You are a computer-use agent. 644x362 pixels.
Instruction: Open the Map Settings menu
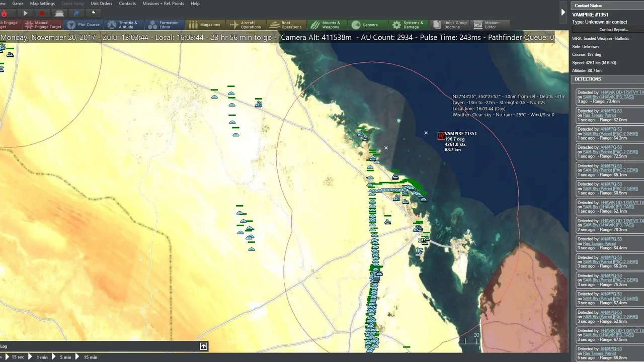[42, 4]
